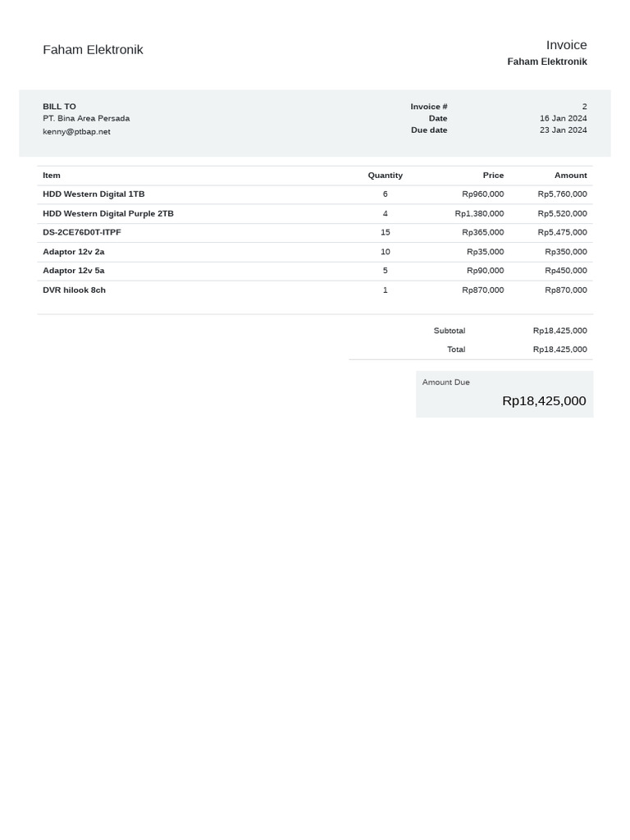
Task: Select the Adaptor 12v 2a item
Action: tap(74, 252)
